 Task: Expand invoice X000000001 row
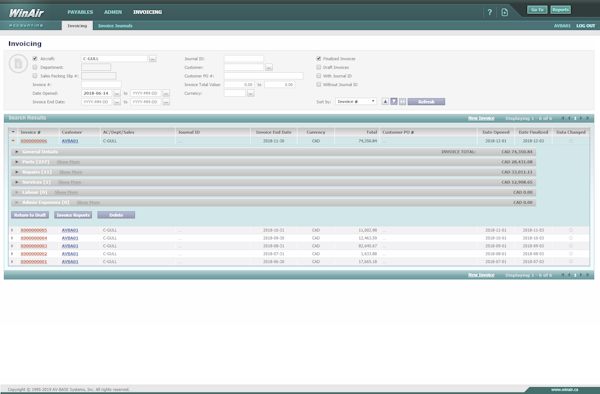pyautogui.click(x=12, y=262)
